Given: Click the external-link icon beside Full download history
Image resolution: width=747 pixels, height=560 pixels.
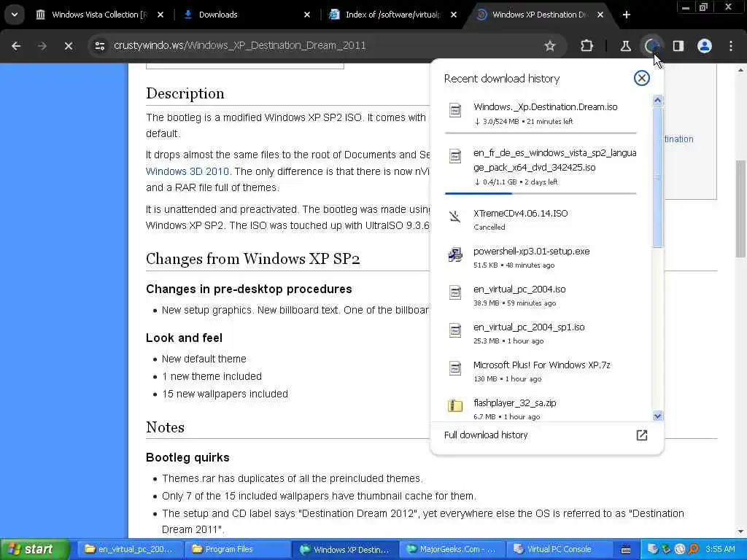Looking at the screenshot, I should pos(642,435).
